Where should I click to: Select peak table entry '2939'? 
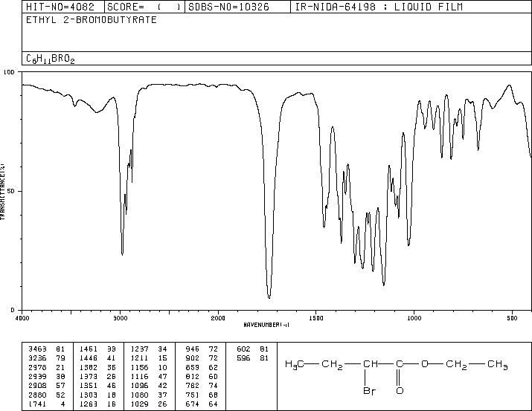tap(37, 376)
